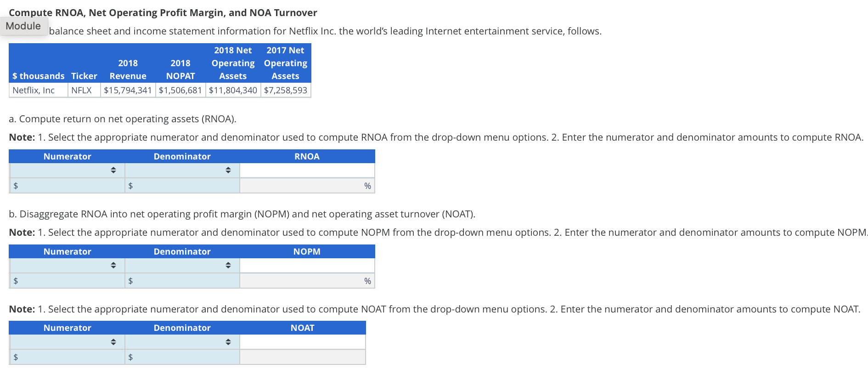Click the blank NOPM formula cell
This screenshot has height=375, width=868.
click(x=307, y=266)
